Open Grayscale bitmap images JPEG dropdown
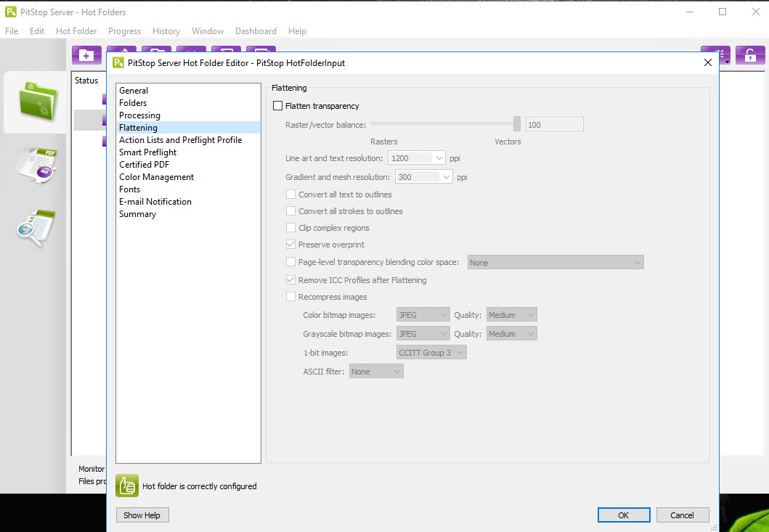This screenshot has height=532, width=769. coord(423,334)
